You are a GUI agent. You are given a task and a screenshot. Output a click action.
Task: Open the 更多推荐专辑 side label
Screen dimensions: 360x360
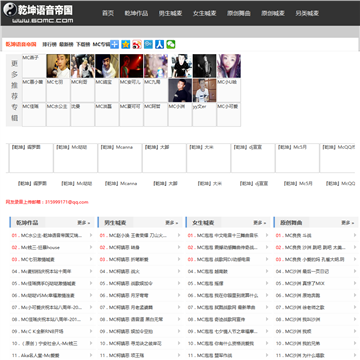coord(14,90)
